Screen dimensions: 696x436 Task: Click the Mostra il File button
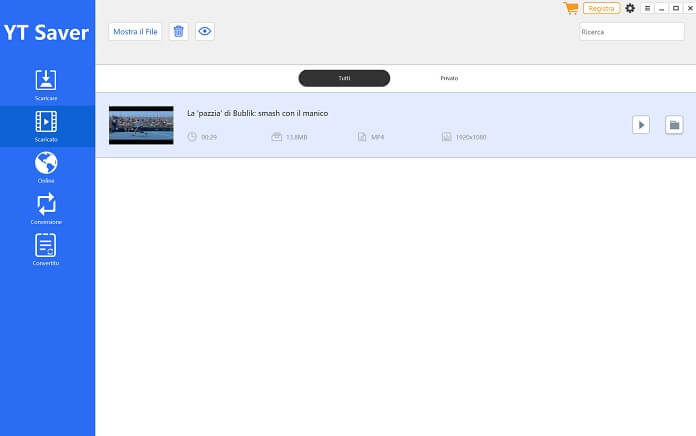135,31
